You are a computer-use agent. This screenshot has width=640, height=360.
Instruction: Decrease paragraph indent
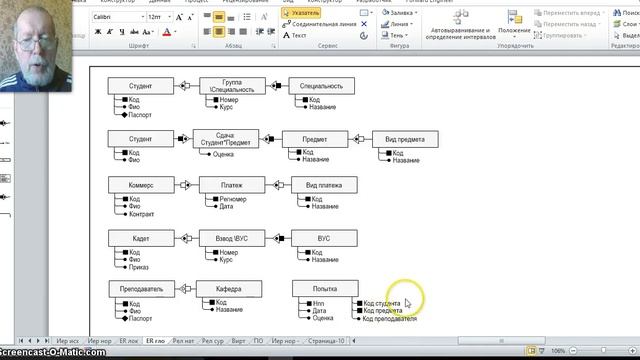[260, 31]
